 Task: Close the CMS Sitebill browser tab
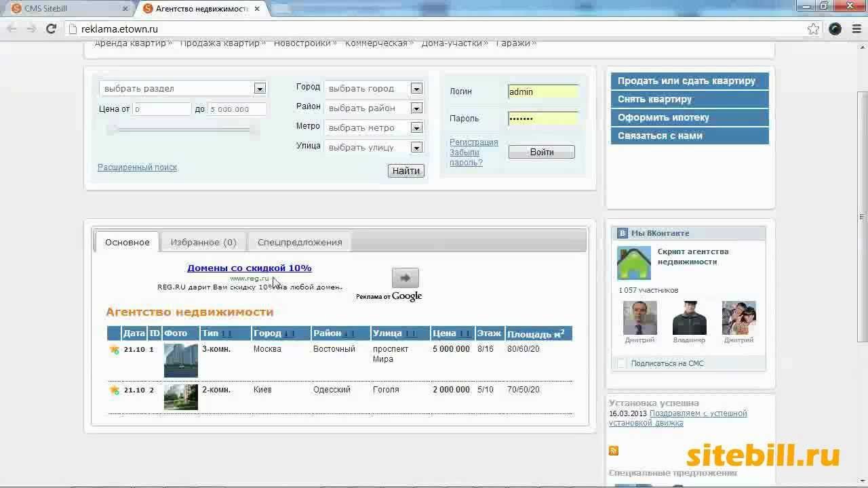point(125,9)
